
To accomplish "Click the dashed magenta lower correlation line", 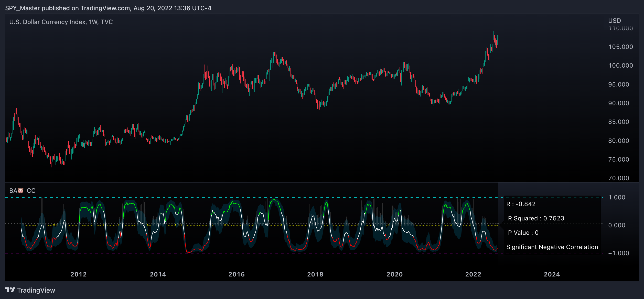I will tap(304, 253).
